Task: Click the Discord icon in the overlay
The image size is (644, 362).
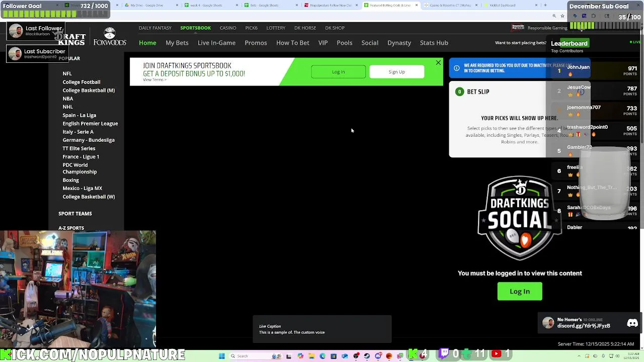Action: (x=632, y=323)
